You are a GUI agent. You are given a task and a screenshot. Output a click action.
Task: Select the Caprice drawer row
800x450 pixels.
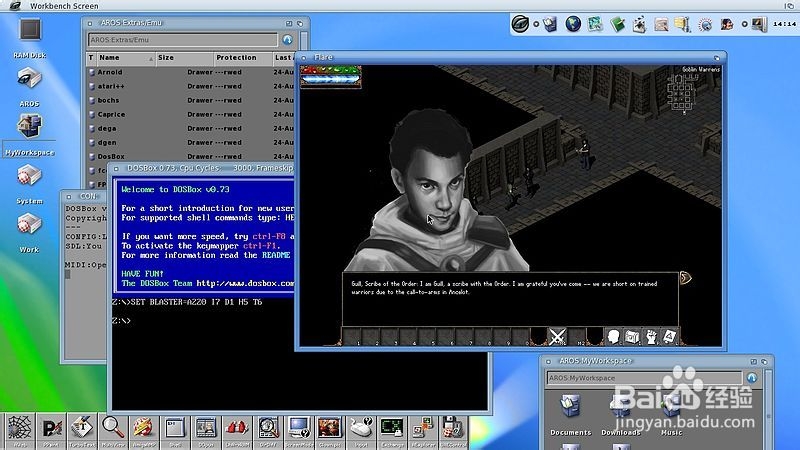tap(191, 114)
